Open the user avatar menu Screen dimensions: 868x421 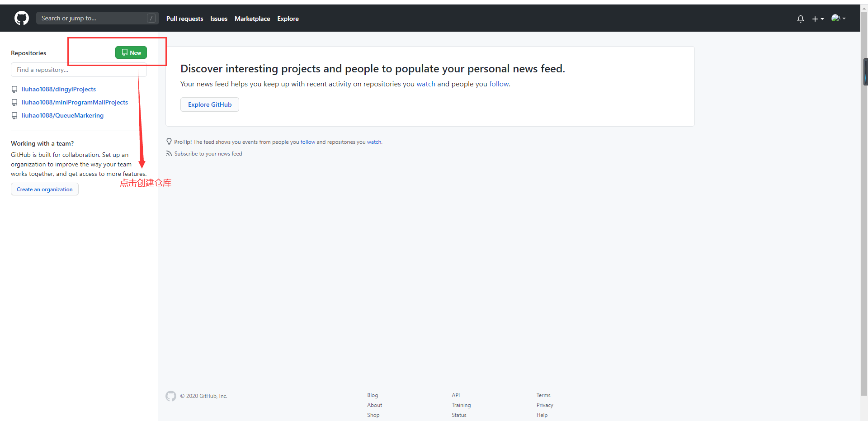point(838,18)
